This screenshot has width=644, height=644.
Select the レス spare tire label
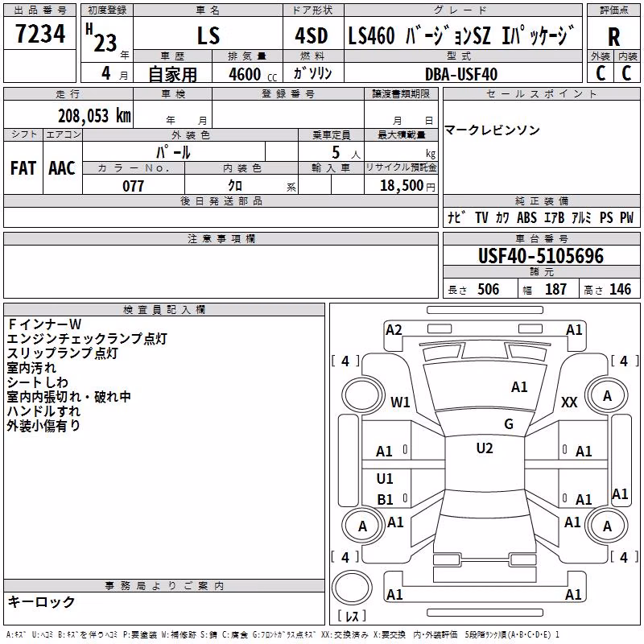pos(352,616)
